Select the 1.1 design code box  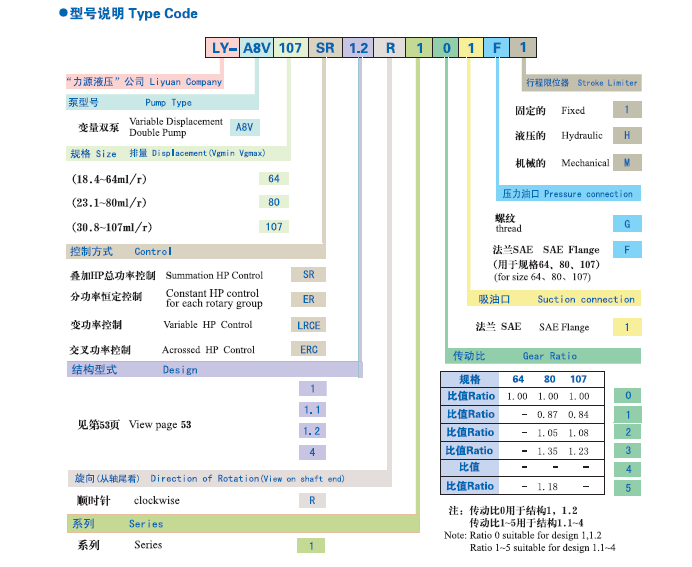point(312,410)
